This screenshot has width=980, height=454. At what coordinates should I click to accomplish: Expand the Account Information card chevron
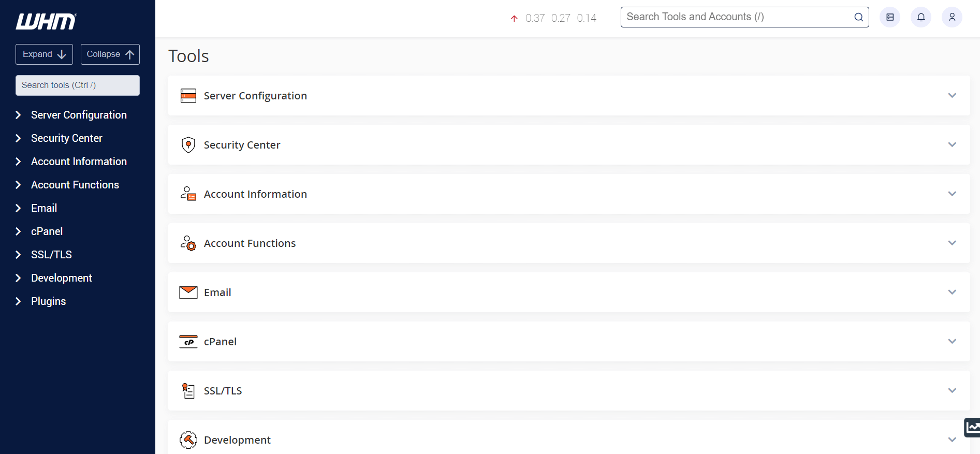(x=952, y=194)
